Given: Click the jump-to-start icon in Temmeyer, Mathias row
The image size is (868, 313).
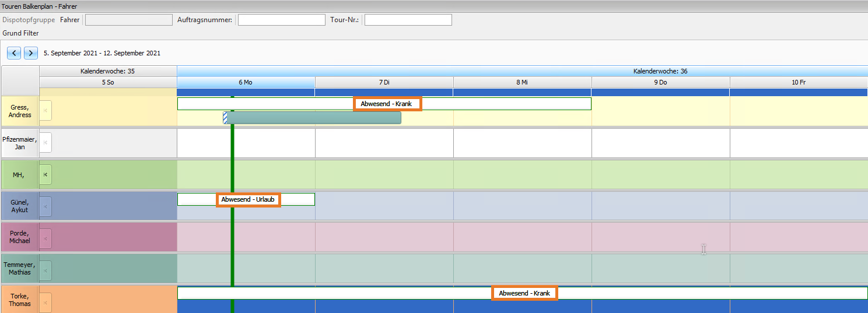Looking at the screenshot, I should click(x=45, y=270).
